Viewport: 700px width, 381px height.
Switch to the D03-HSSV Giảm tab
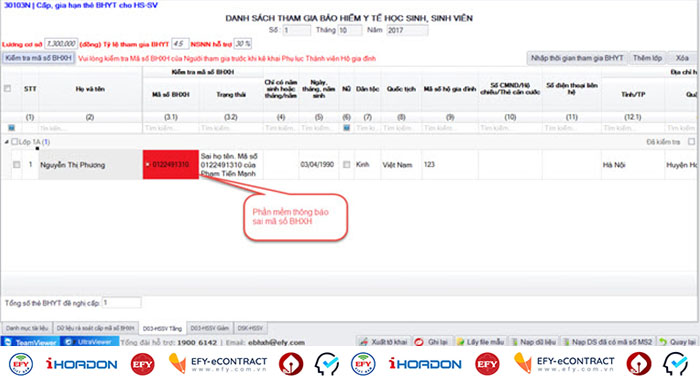point(209,328)
